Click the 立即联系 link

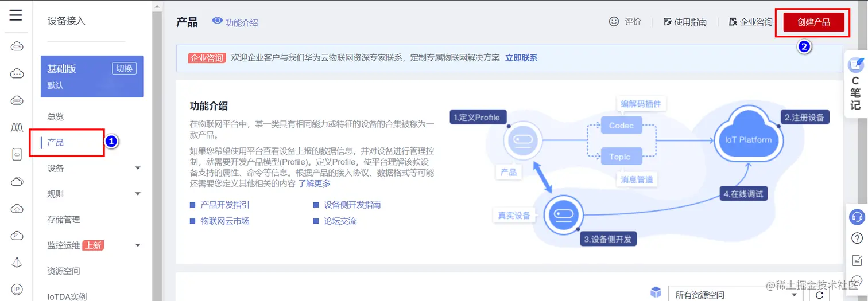[521, 58]
